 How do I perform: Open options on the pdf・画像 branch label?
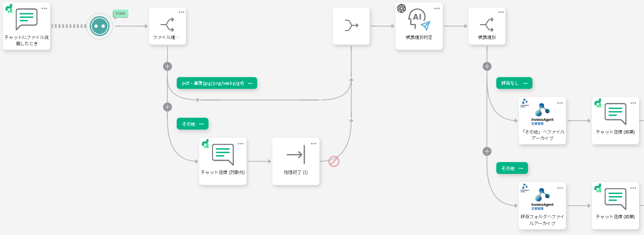[250, 83]
